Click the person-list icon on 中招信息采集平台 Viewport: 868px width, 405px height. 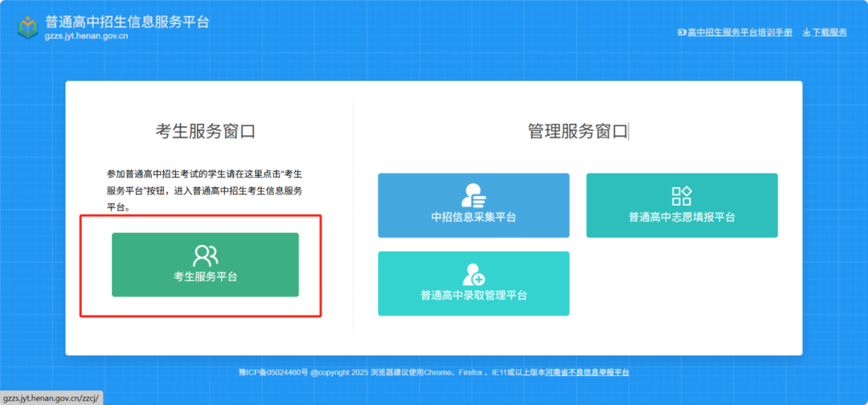(x=473, y=195)
